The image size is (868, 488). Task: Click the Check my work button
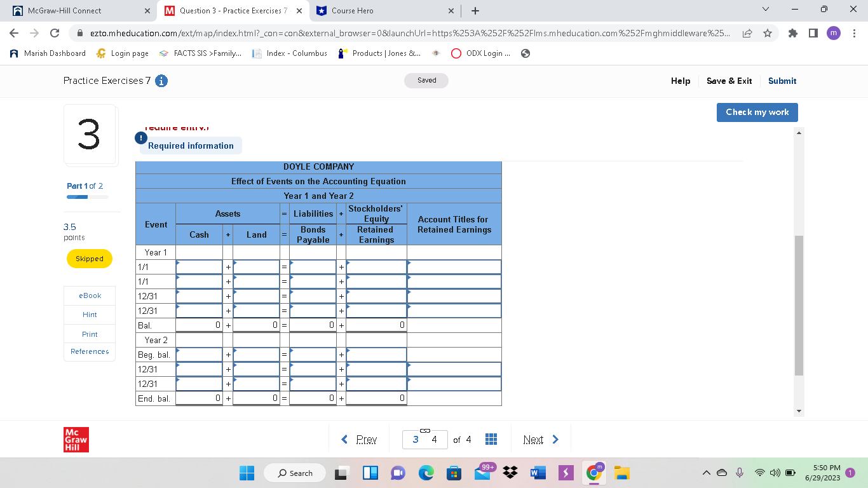757,112
